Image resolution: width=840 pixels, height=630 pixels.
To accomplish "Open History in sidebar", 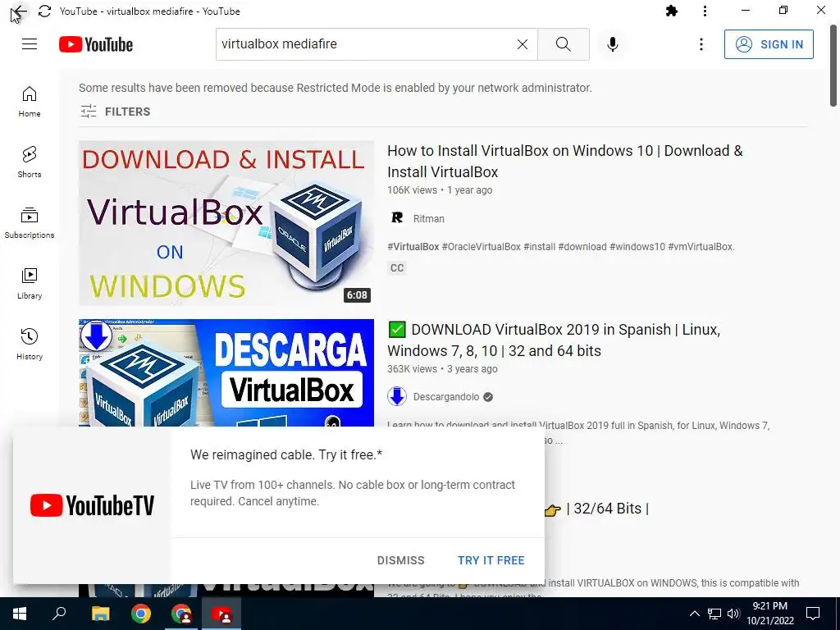I will pos(30,345).
